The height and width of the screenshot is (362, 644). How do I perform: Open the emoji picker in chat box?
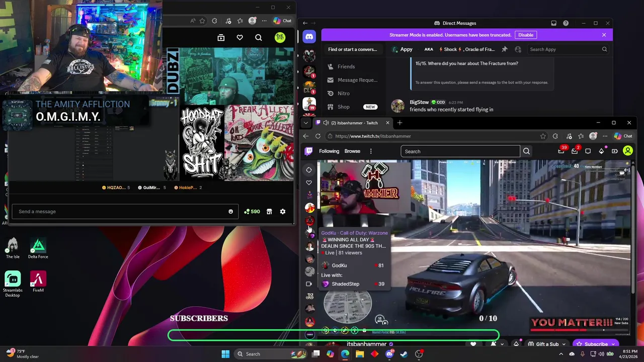click(231, 212)
